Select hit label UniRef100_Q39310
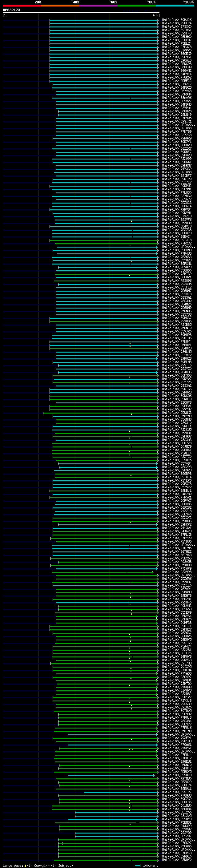The height and width of the screenshot is (868, 197). [177, 423]
